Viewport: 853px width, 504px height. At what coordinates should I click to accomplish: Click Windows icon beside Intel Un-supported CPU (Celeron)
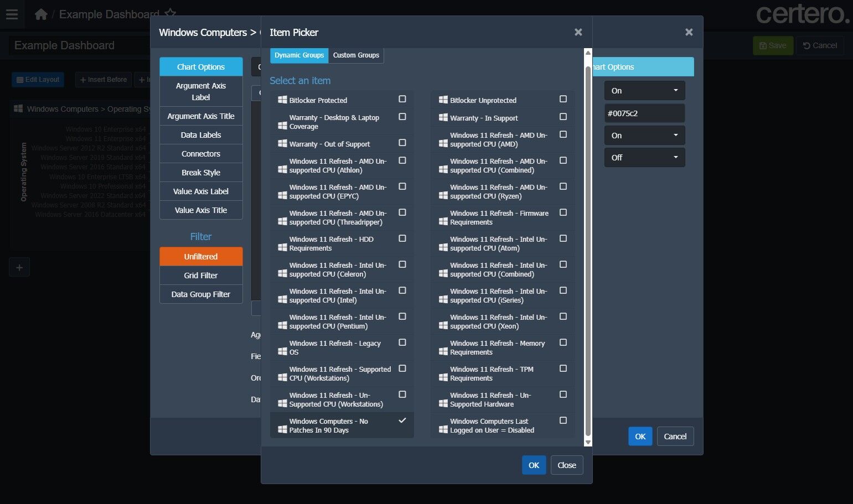pyautogui.click(x=282, y=273)
